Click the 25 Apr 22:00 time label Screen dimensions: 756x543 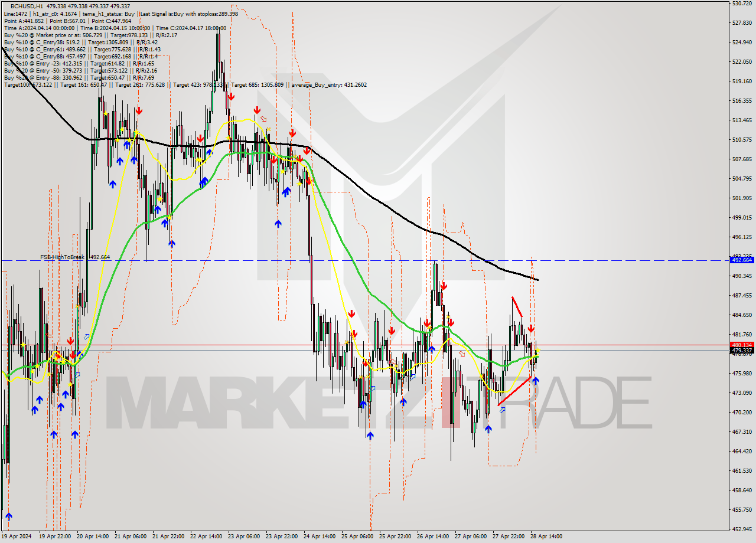pyautogui.click(x=396, y=537)
